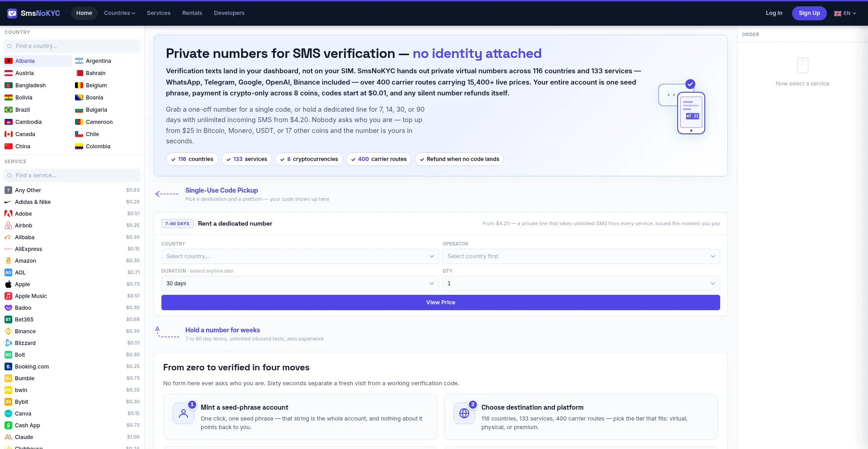Go to the Home tab
This screenshot has width=868, height=449.
pyautogui.click(x=84, y=13)
